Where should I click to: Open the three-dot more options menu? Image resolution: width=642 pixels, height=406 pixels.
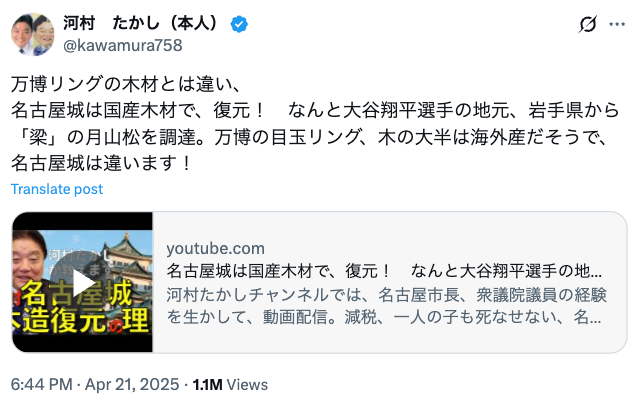(x=617, y=24)
